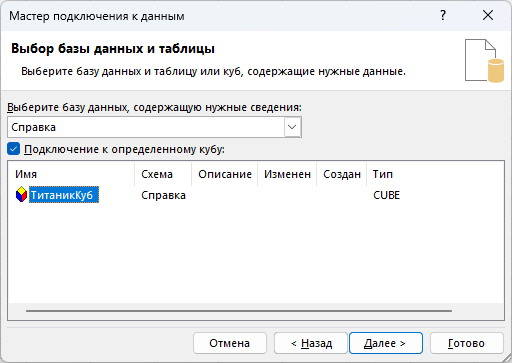Proceed with the Далее button
512x363 pixels.
[386, 343]
